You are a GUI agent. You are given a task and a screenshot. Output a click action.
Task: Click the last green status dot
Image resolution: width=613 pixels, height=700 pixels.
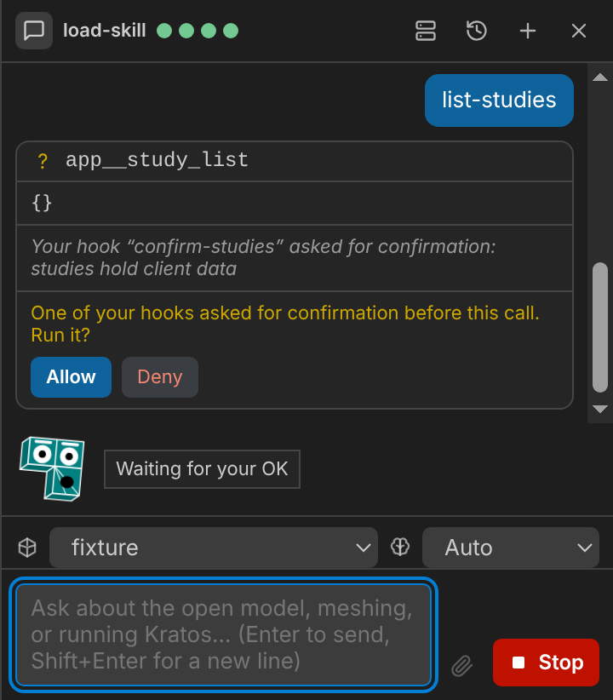click(231, 31)
